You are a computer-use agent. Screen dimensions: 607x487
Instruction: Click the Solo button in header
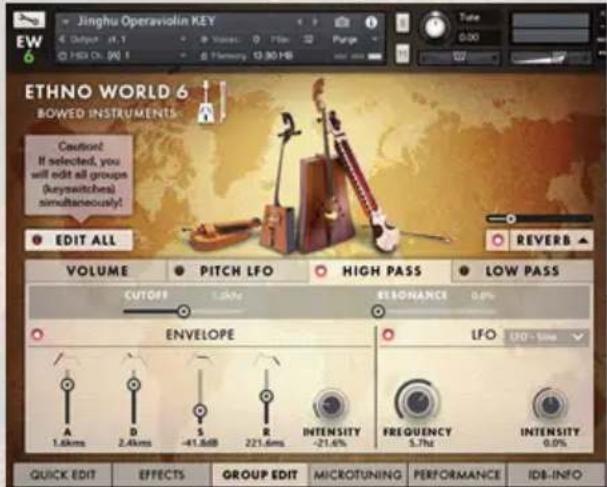pos(403,22)
